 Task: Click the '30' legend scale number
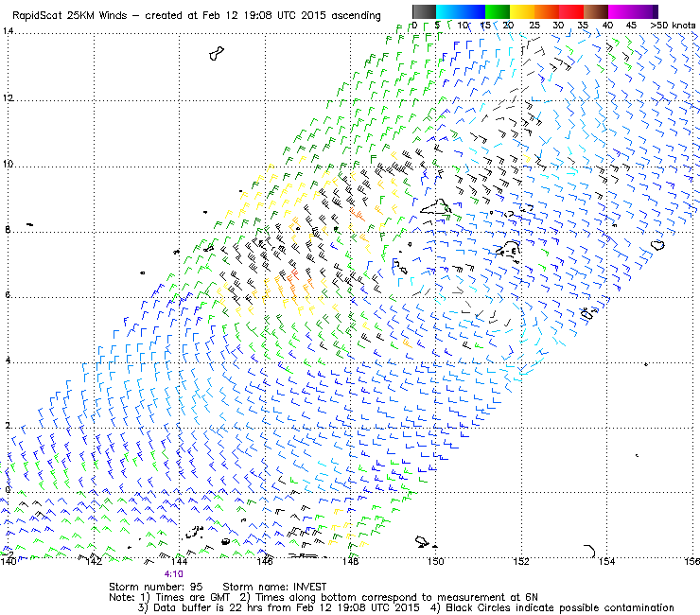[558, 25]
